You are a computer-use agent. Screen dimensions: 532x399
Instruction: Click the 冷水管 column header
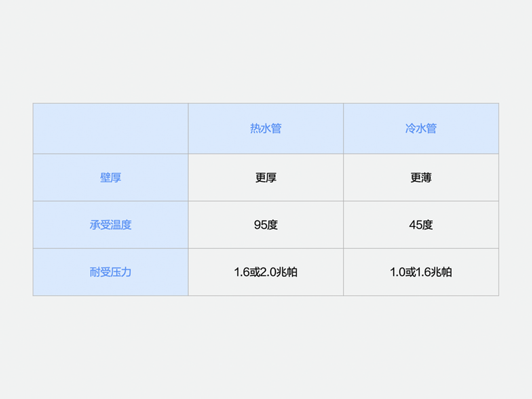point(421,129)
